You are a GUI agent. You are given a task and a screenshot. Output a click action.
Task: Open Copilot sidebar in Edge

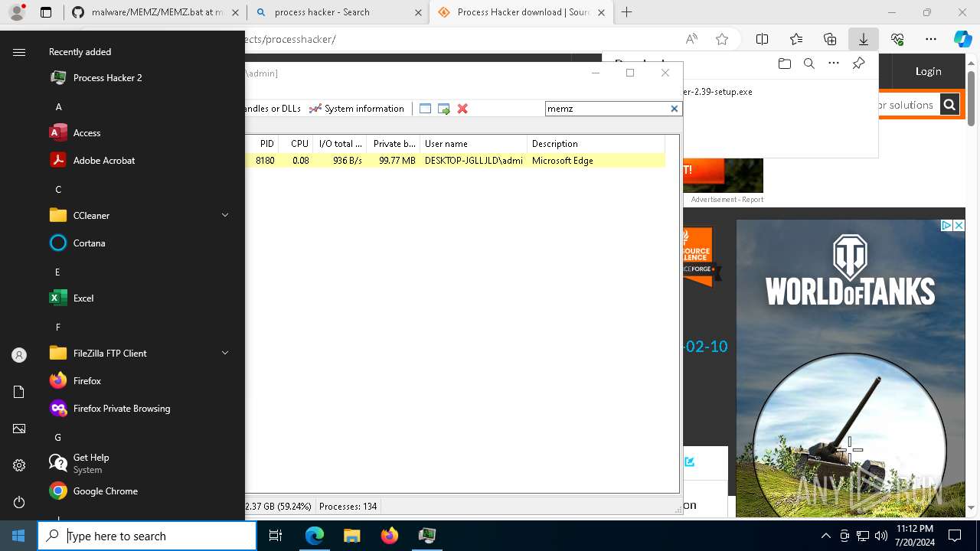coord(962,39)
